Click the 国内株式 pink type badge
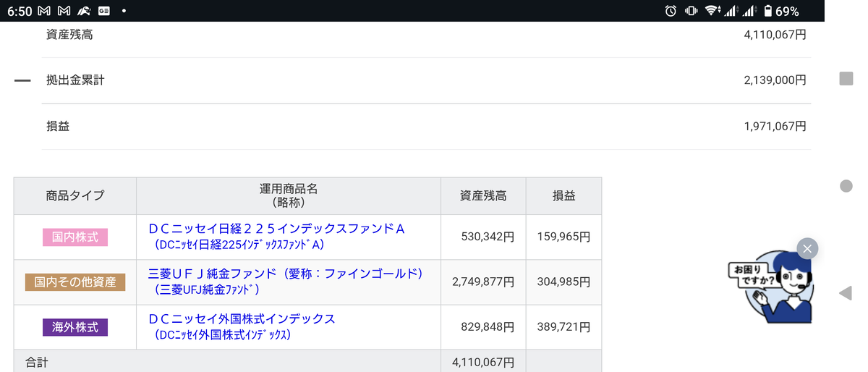The height and width of the screenshot is (372, 868). point(75,237)
